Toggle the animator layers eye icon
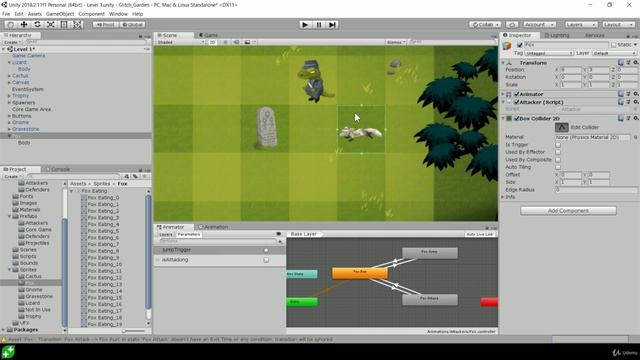640x360 pixels. [x=279, y=234]
